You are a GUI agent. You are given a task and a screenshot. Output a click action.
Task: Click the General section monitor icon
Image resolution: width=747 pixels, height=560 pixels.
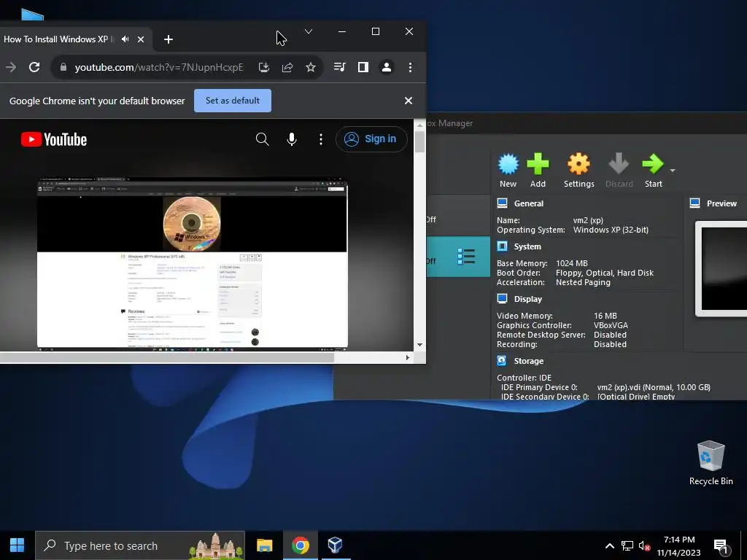click(502, 203)
